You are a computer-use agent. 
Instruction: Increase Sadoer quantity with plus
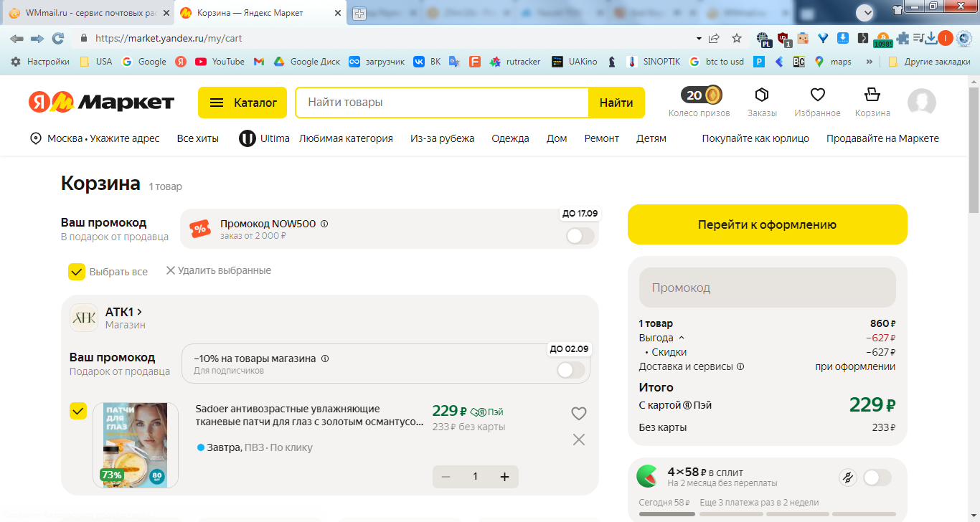click(x=504, y=477)
